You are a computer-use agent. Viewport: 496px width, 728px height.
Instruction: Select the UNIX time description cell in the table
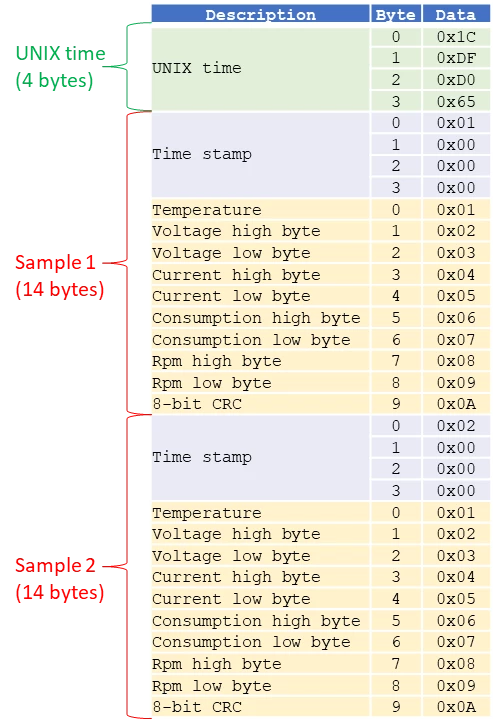pos(261,69)
